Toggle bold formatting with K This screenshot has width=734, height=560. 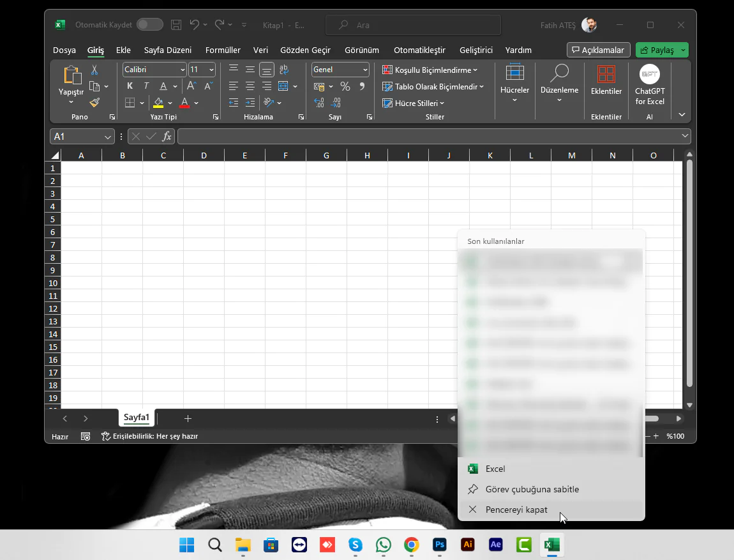coord(130,86)
